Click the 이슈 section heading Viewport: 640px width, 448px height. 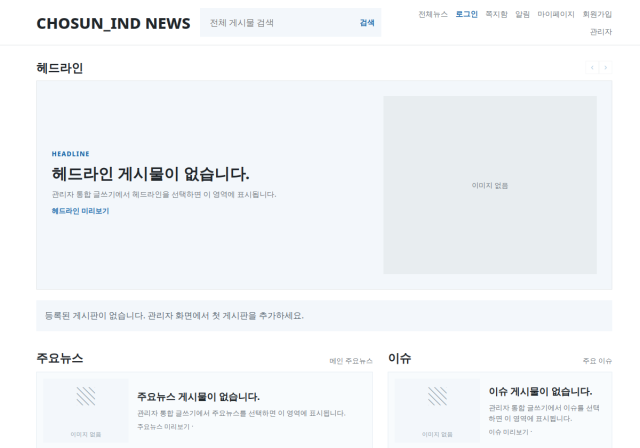pyautogui.click(x=399, y=359)
